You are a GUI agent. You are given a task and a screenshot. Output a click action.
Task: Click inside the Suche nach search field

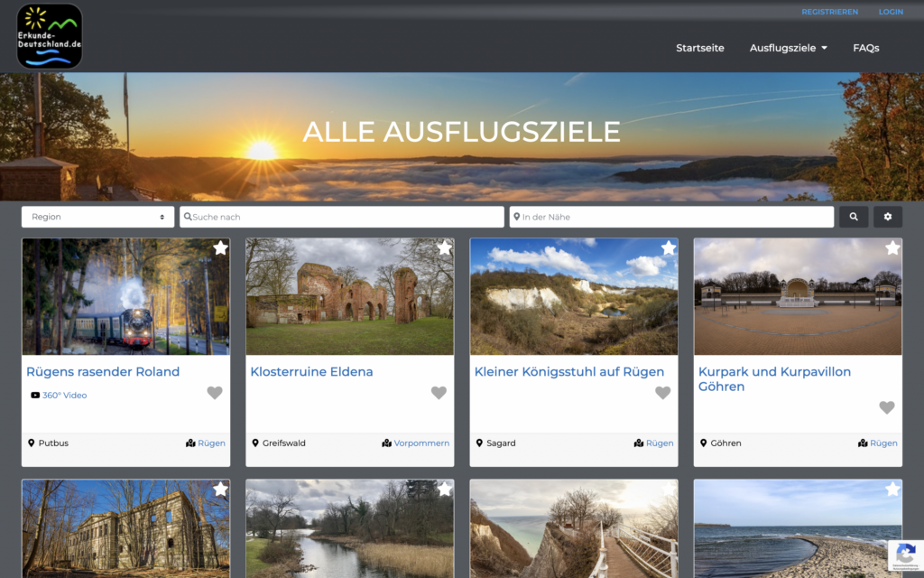(341, 217)
